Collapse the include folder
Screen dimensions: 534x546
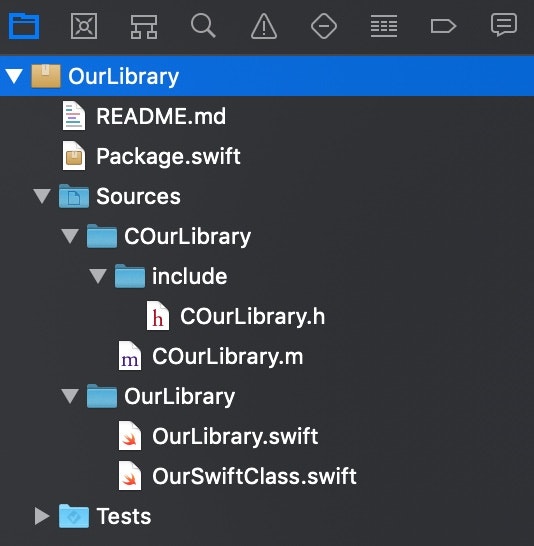pos(98,276)
